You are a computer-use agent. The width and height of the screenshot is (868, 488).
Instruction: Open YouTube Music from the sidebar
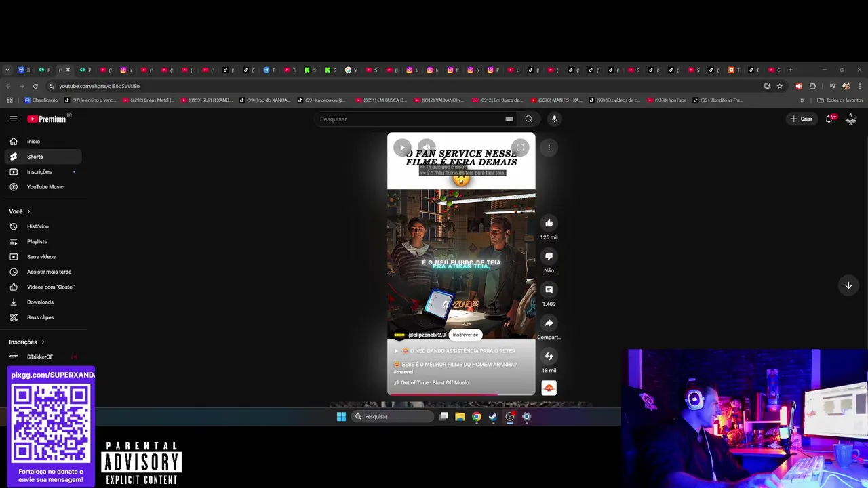click(43, 187)
